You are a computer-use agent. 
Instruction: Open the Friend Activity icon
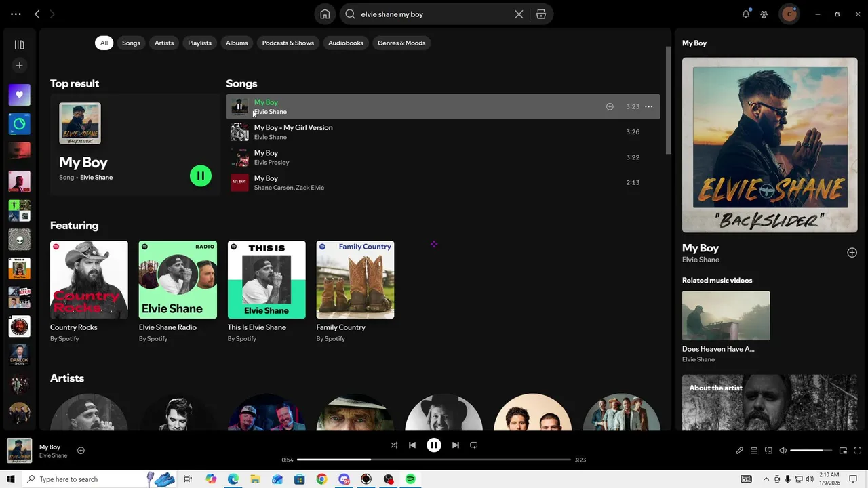point(764,14)
